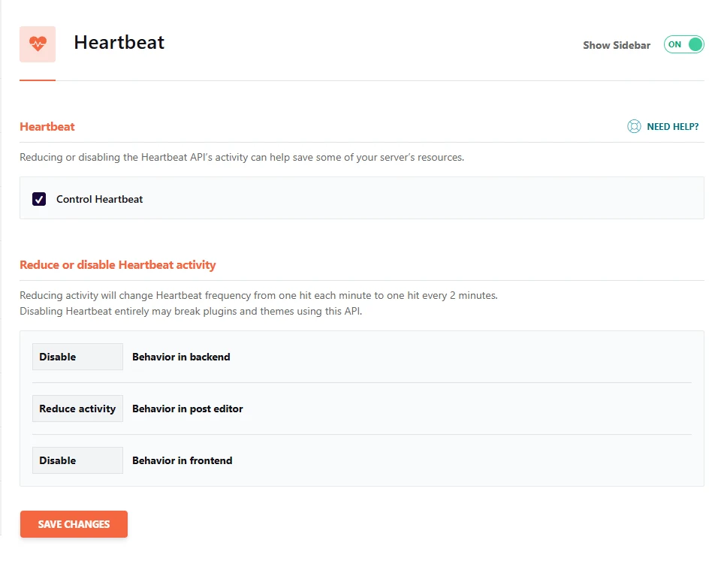Open the Behavior in backend dropdown
This screenshot has width=721, height=588.
(x=77, y=357)
